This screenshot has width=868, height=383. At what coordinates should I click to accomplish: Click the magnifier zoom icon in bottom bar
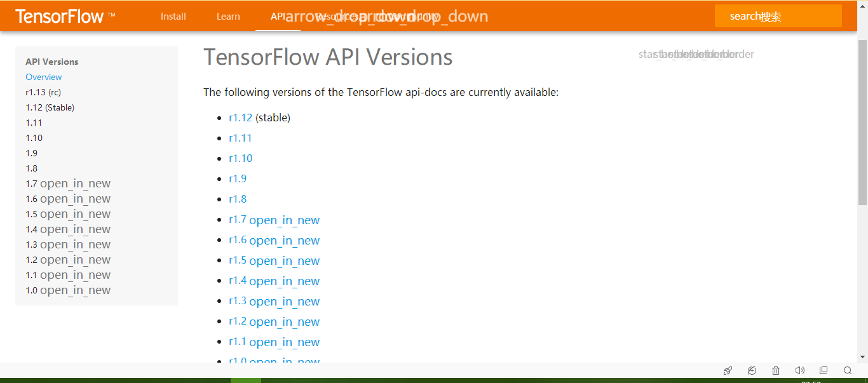coord(848,370)
